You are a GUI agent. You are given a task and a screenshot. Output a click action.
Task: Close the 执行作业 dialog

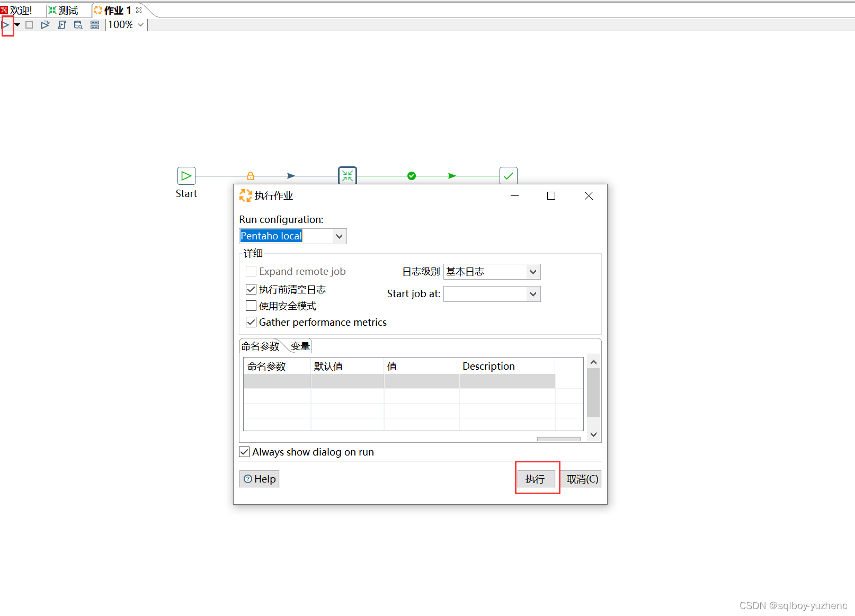pos(589,196)
